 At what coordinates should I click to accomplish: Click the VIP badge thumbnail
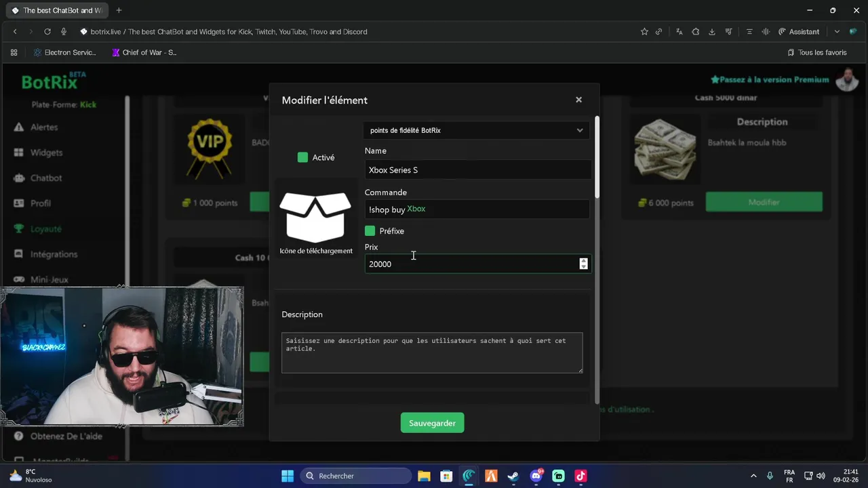[210, 149]
